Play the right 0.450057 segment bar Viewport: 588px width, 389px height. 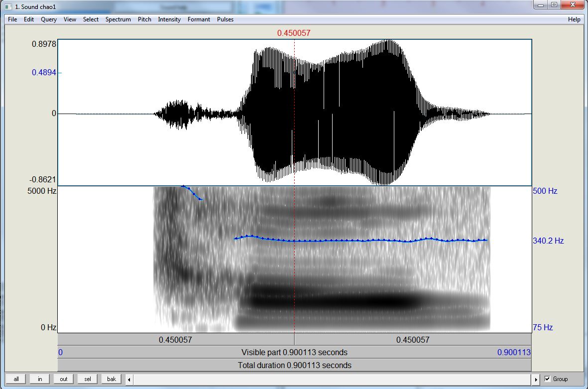(413, 340)
